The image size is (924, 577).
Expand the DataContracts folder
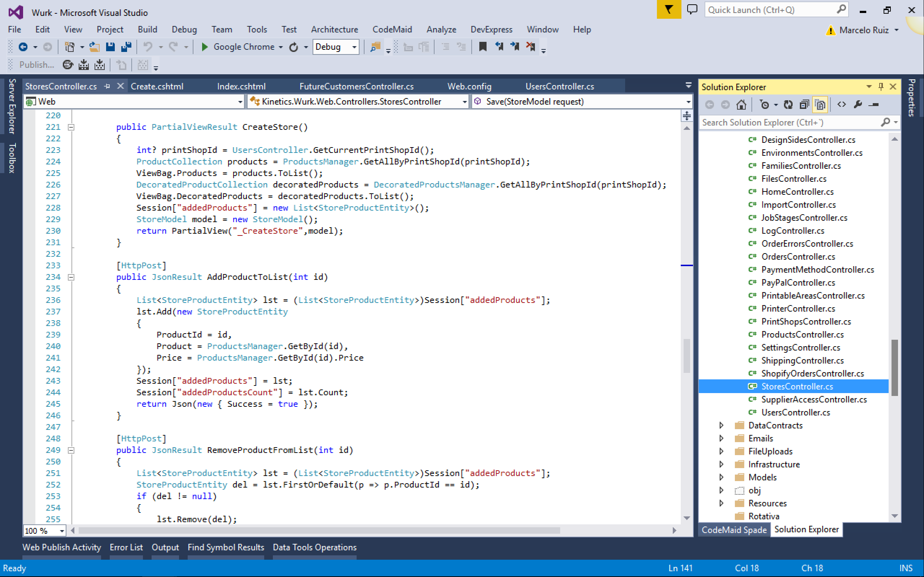(722, 425)
